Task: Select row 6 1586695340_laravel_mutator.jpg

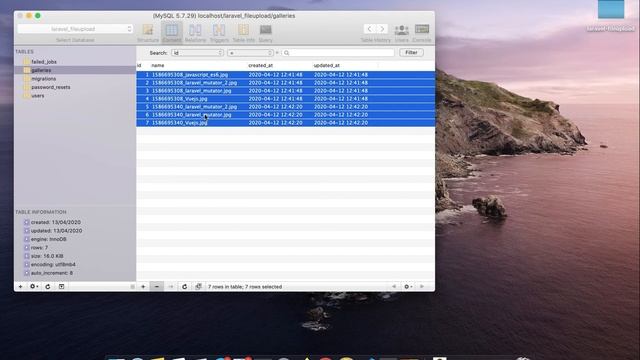Action: (285, 115)
